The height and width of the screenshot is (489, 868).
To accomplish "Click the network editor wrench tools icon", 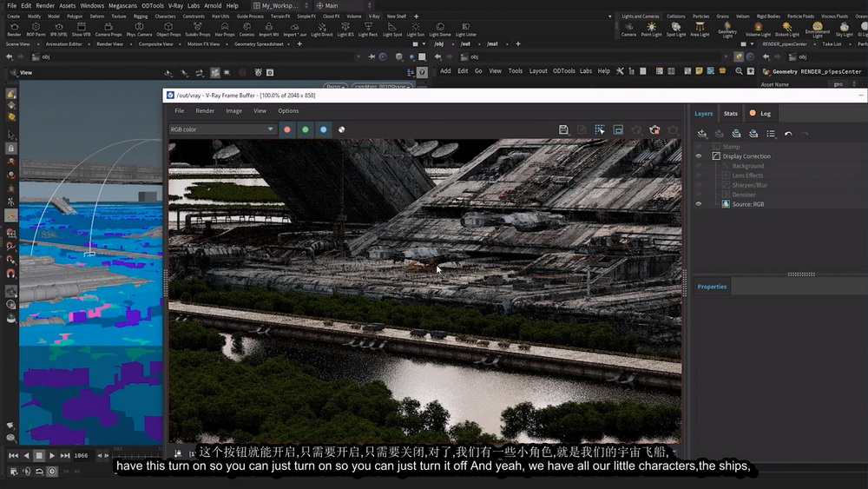I will click(620, 71).
